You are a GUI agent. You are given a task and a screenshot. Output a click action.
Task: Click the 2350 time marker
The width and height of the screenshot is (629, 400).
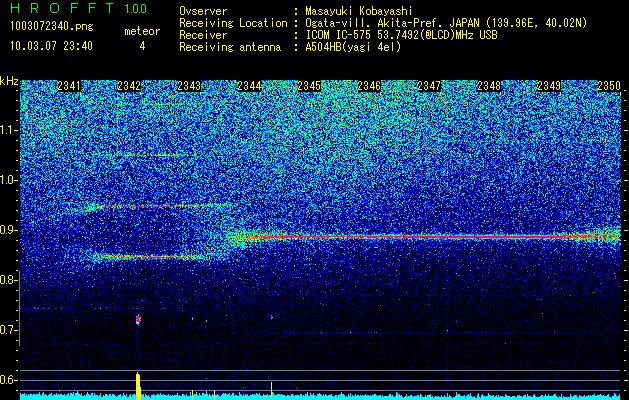point(609,86)
